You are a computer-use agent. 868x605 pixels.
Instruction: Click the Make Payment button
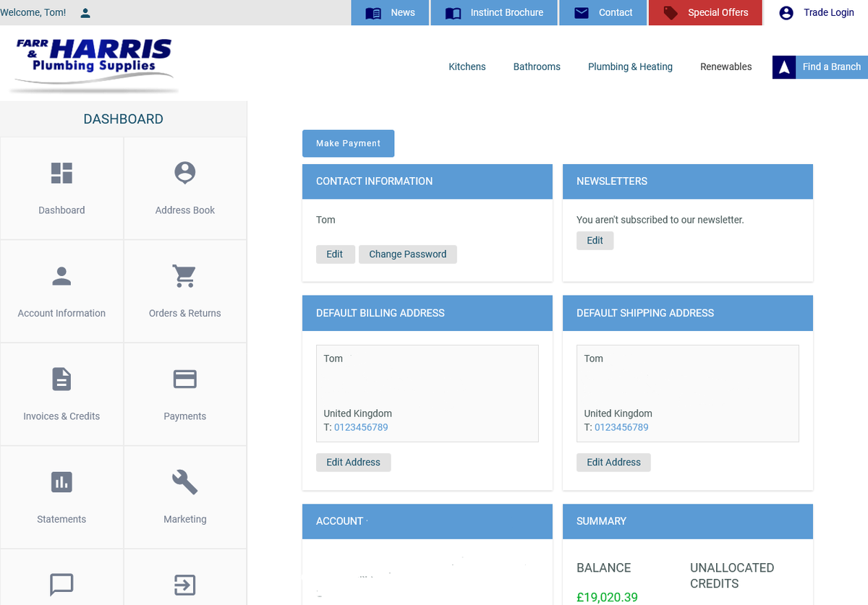coord(348,143)
